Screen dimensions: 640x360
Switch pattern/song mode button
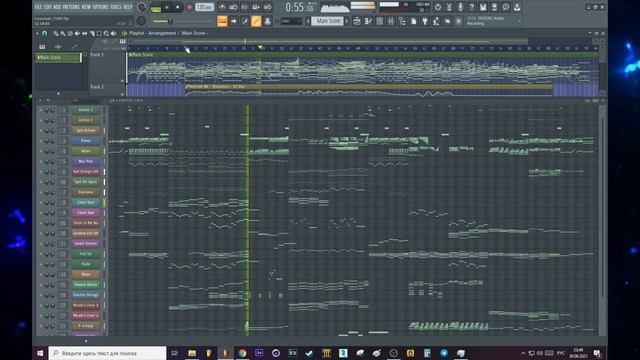click(x=156, y=8)
